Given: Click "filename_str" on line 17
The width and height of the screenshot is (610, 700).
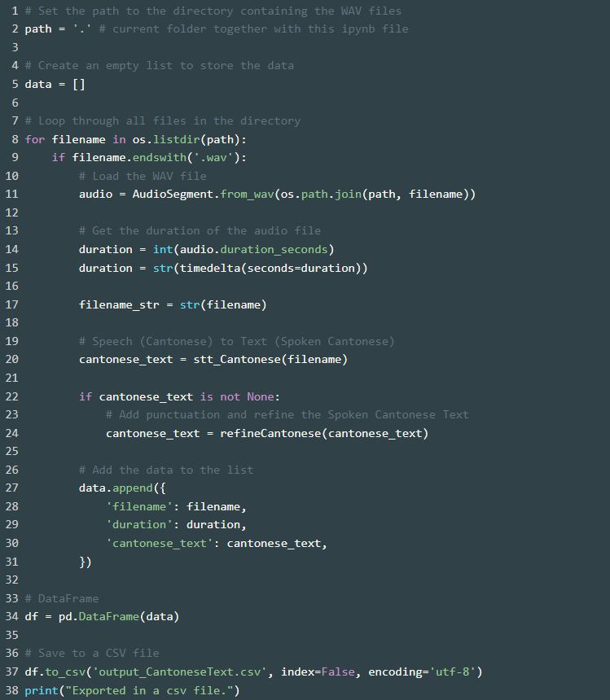Looking at the screenshot, I should [119, 305].
